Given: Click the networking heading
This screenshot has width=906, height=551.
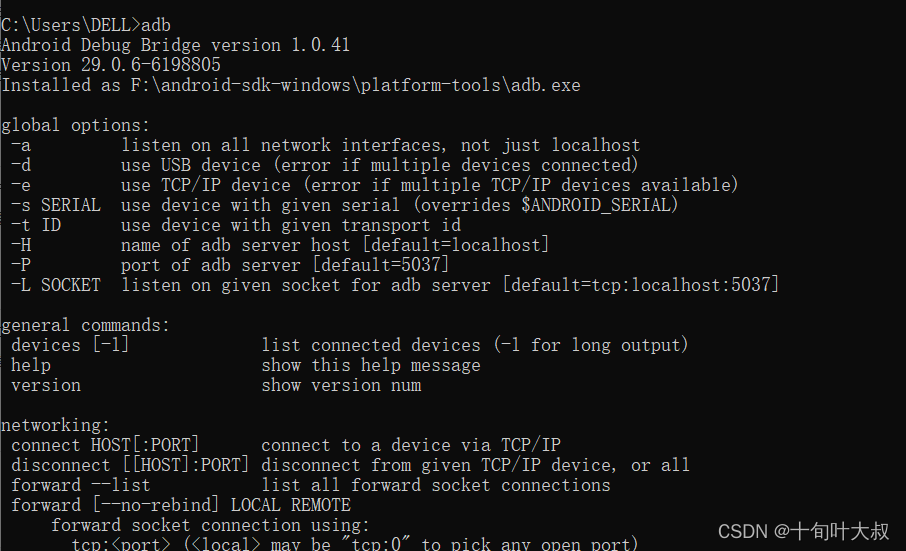Looking at the screenshot, I should (55, 425).
